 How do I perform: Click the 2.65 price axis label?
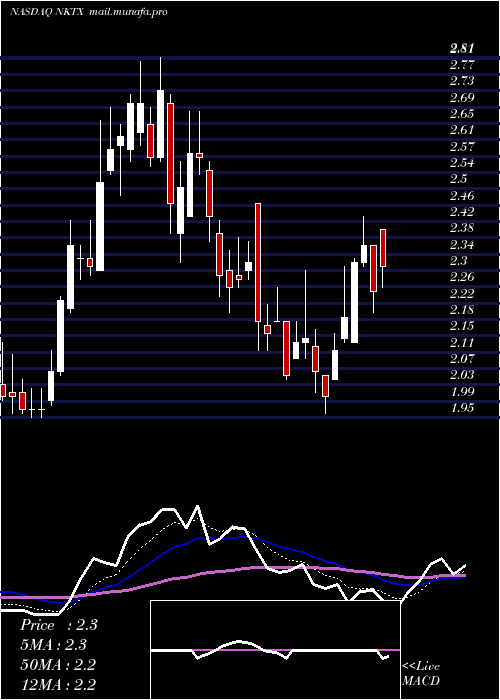[x=462, y=114]
